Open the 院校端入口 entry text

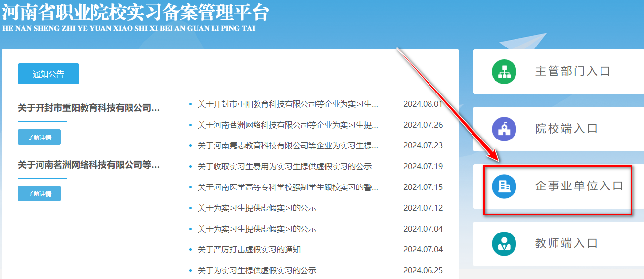(x=566, y=129)
